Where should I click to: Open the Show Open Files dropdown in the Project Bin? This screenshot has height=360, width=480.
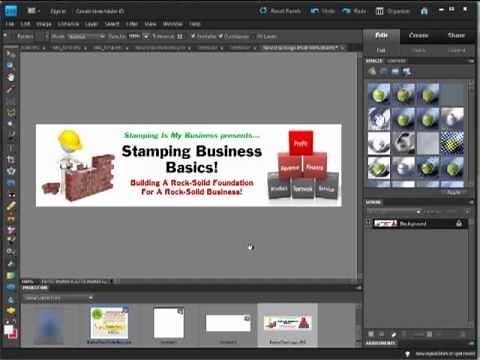tap(59, 298)
